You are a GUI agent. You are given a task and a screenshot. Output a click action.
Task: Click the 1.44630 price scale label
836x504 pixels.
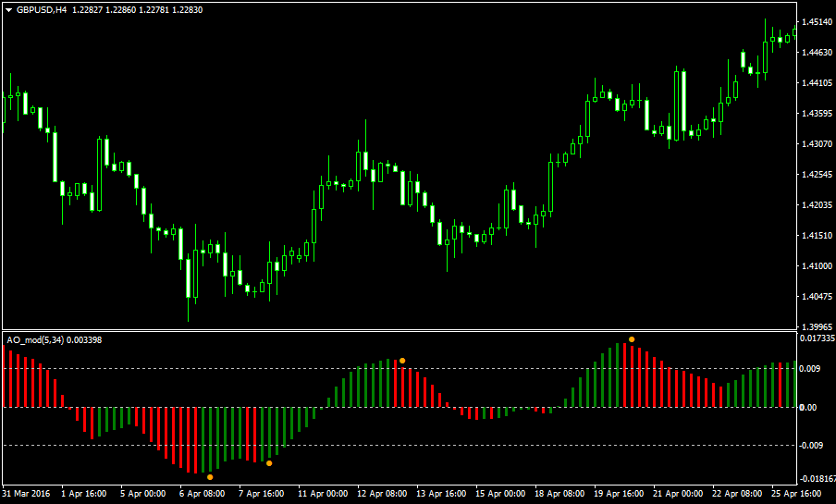point(817,53)
